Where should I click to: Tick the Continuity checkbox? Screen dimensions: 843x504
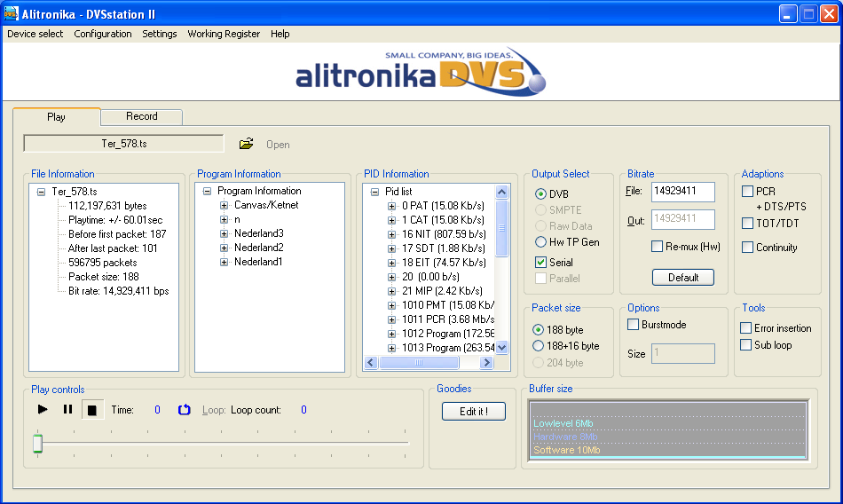coord(747,247)
